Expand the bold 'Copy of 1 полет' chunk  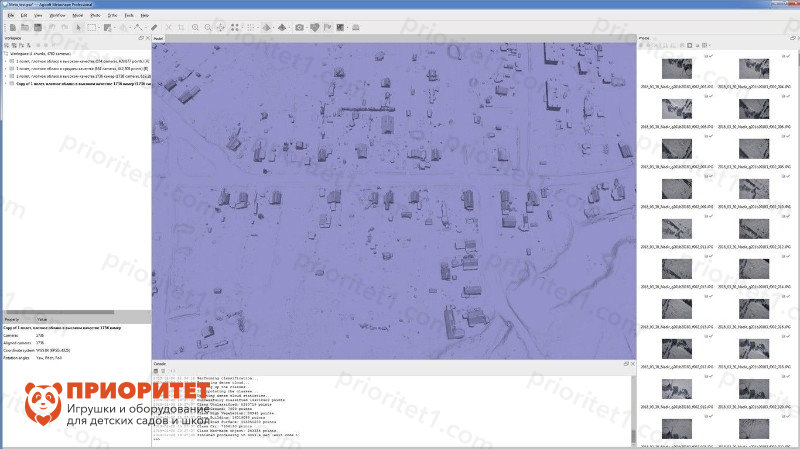[6, 83]
